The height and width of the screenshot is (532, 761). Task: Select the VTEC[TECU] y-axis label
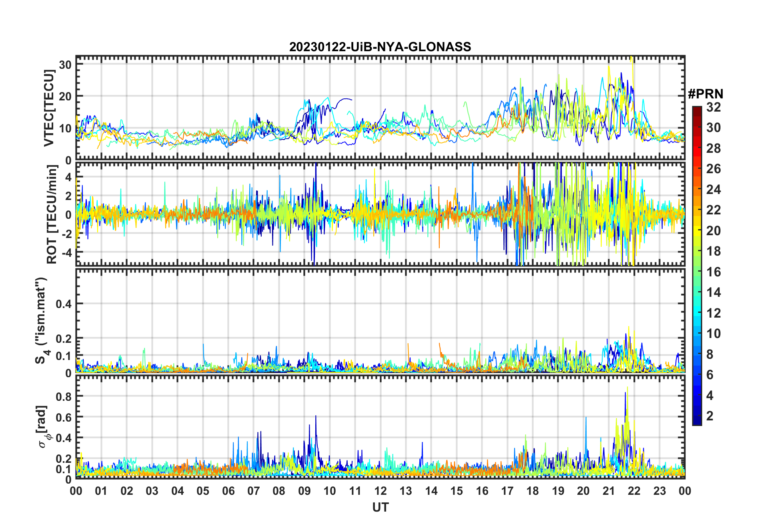(x=49, y=108)
